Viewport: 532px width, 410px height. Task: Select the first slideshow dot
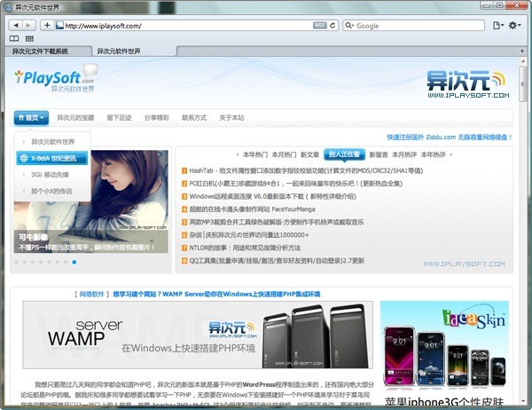(x=16, y=262)
